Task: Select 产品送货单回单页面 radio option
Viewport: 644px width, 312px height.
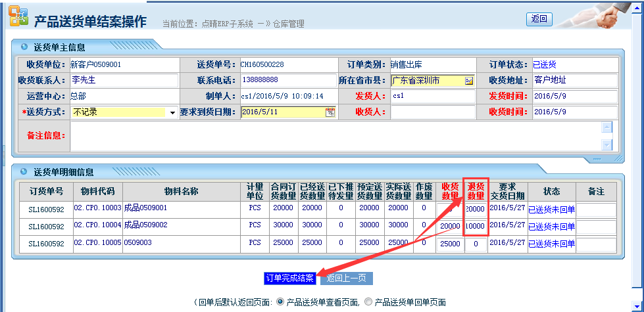Action: click(368, 302)
